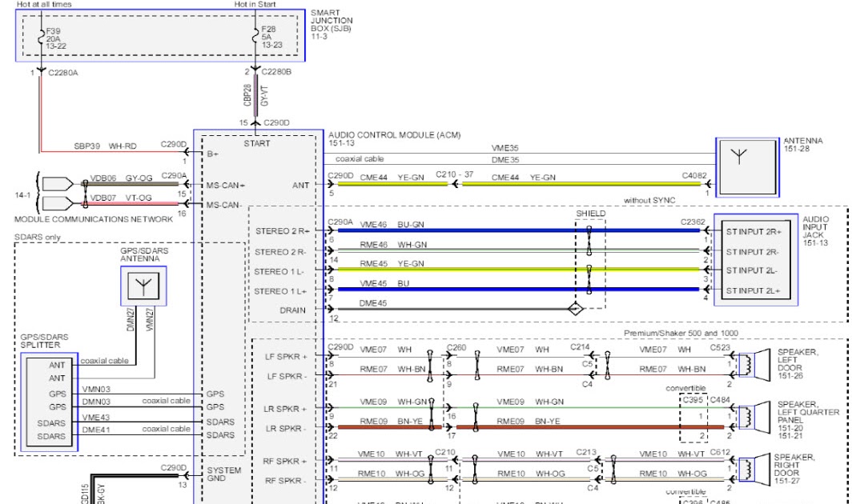This screenshot has height=504, width=864.
Task: Click the 'VME45 BU' wire label
Action: [x=384, y=283]
